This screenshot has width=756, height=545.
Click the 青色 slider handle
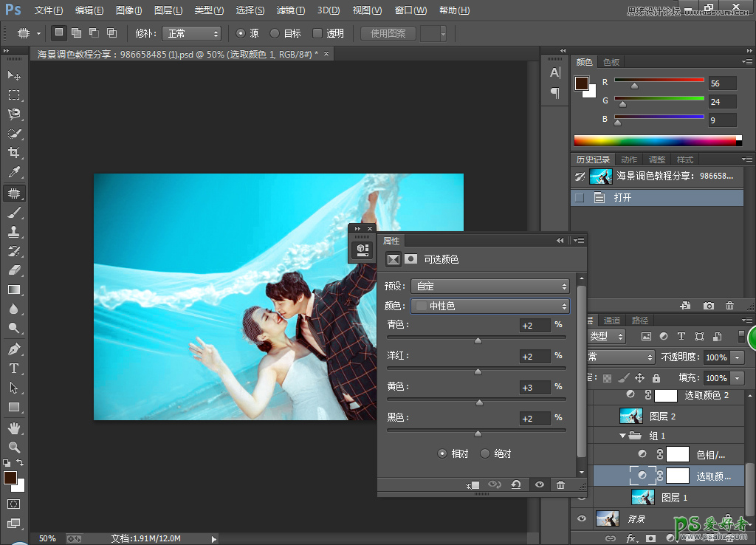point(478,340)
